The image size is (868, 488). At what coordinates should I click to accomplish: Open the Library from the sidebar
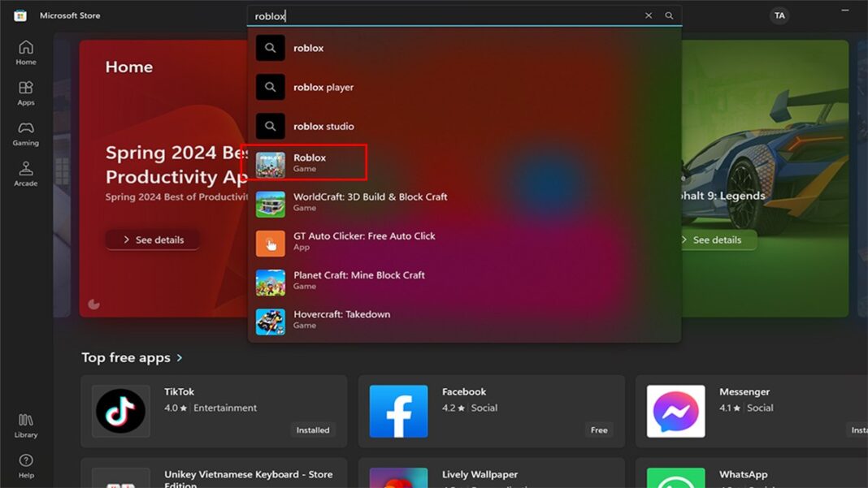pos(25,425)
